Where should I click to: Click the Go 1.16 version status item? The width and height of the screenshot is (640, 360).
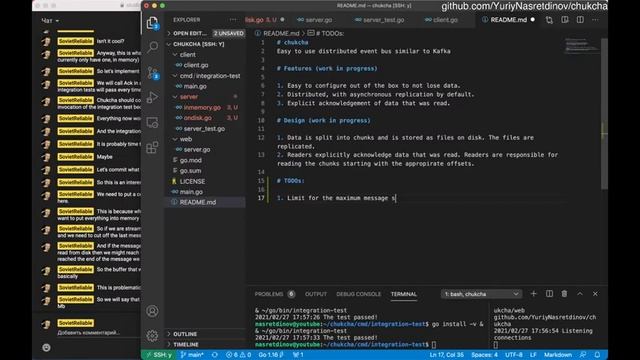(x=271, y=355)
